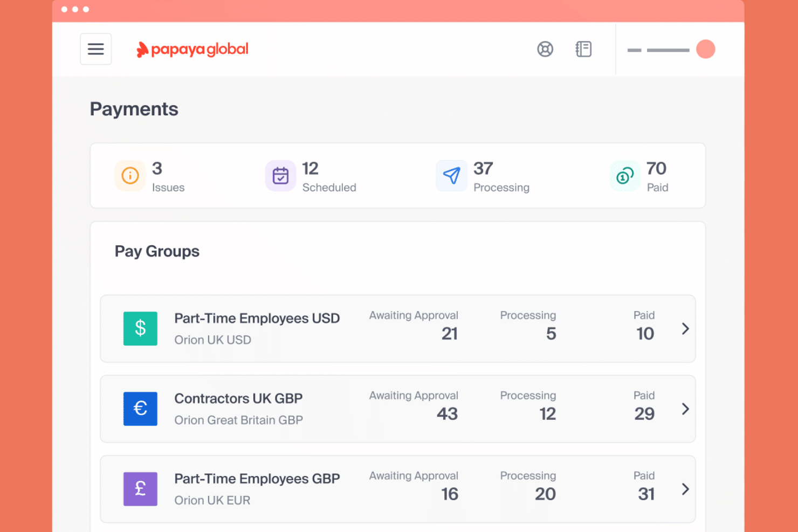This screenshot has width=798, height=532.
Task: Select the pound icon for Part-Time Employees GBP
Action: [x=140, y=489]
